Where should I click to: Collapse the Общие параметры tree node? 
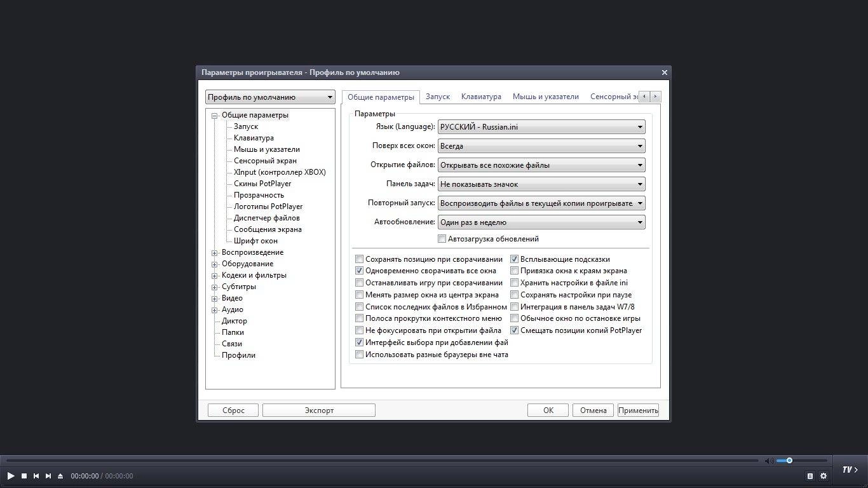215,116
